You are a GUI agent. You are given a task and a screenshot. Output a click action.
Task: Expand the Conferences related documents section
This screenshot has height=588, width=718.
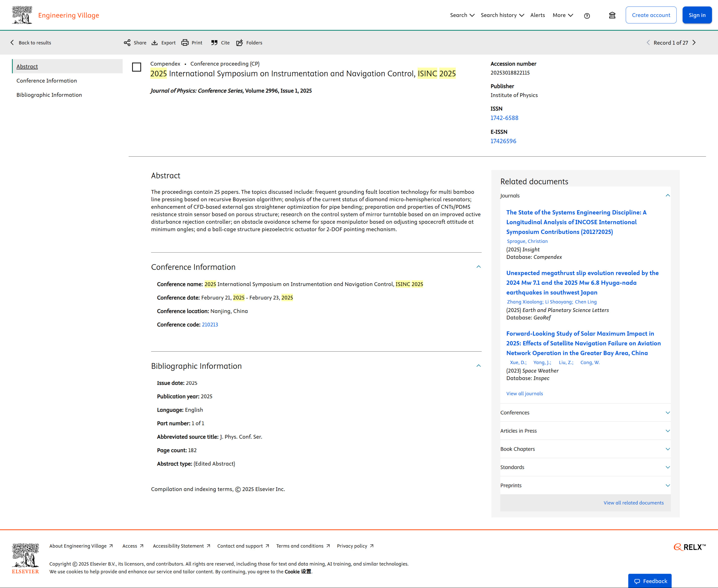[x=668, y=413]
